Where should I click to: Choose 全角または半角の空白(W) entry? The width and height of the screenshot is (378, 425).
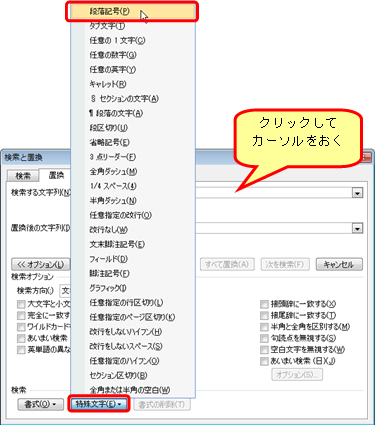(x=132, y=390)
